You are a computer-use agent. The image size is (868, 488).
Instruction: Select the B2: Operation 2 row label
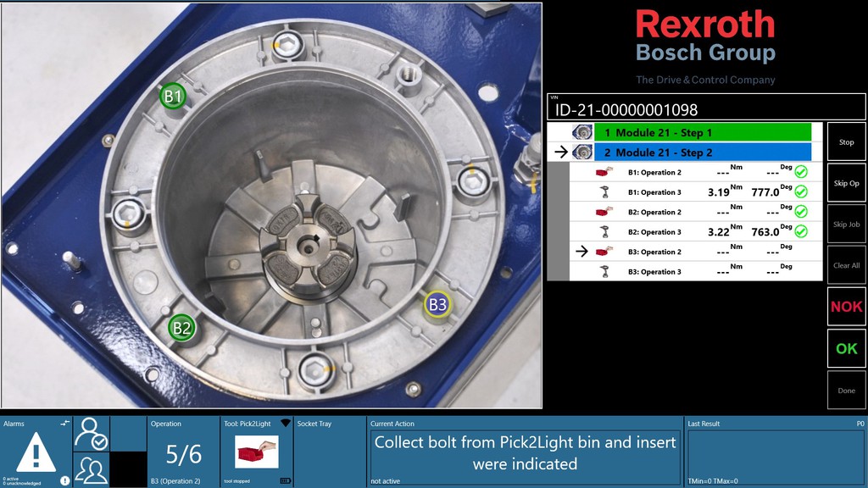[654, 213]
